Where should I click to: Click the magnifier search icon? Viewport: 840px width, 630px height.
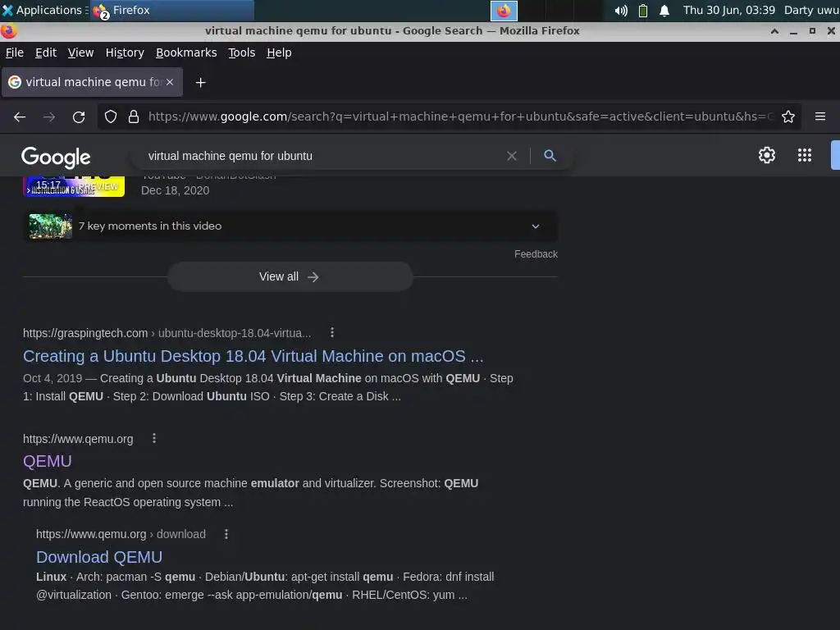(x=550, y=155)
